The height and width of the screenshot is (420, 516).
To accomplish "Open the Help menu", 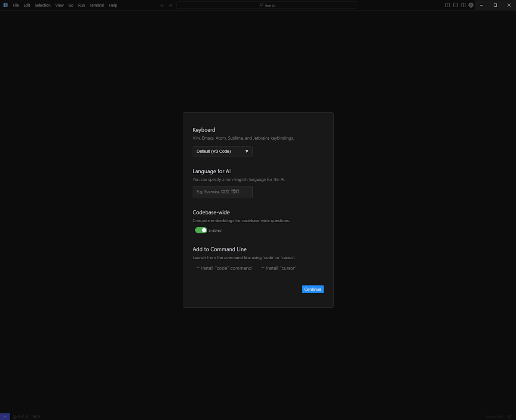I will pyautogui.click(x=113, y=5).
